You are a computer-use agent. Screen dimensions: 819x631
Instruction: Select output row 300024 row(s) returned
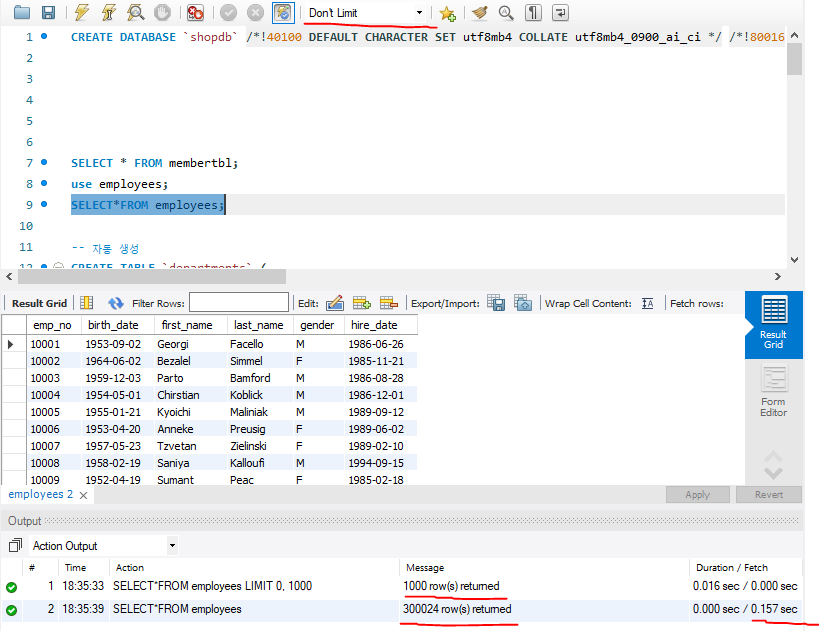click(x=402, y=609)
